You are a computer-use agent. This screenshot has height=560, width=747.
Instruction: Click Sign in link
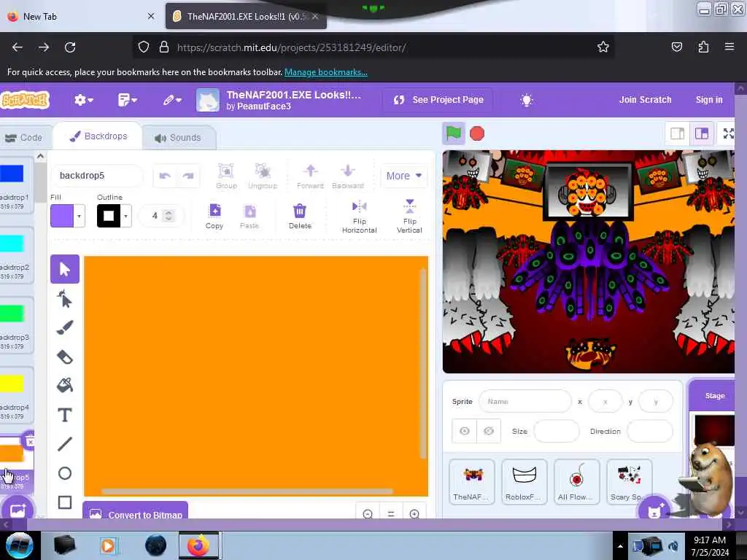click(709, 100)
